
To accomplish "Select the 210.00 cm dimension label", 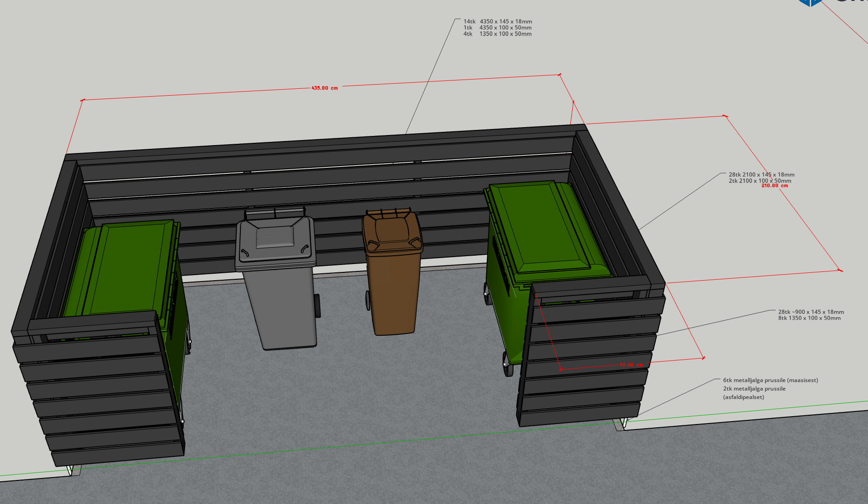I will point(775,186).
